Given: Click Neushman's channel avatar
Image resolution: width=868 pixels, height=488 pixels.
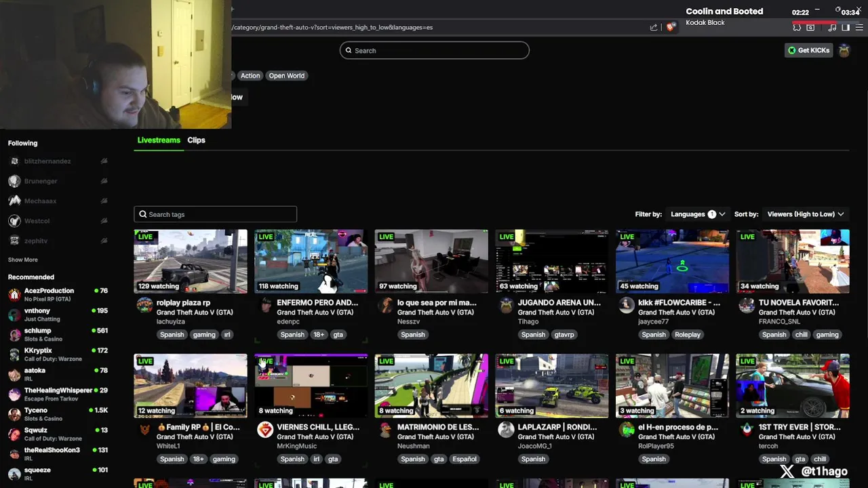Looking at the screenshot, I should [386, 430].
